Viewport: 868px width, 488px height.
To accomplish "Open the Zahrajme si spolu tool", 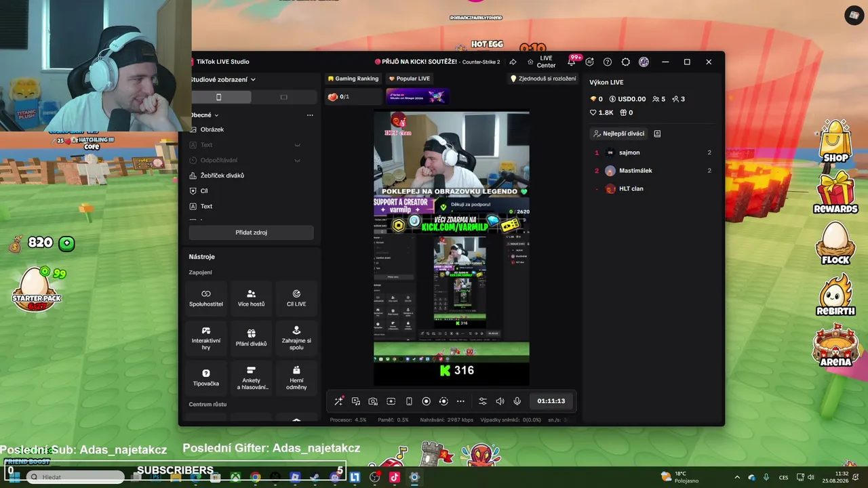I will (x=296, y=338).
